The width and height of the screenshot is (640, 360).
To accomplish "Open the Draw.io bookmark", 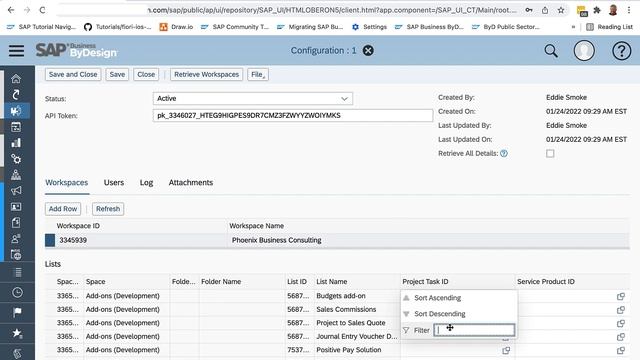I will tap(176, 27).
